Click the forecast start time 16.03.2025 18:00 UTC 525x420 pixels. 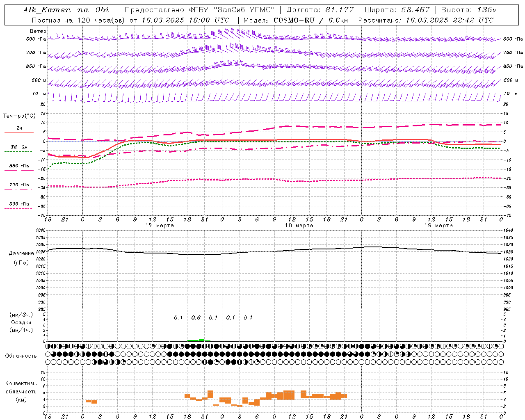(x=185, y=20)
